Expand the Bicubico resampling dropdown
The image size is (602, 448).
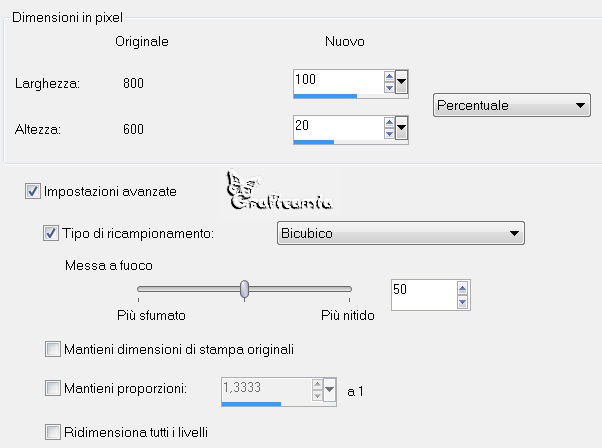pos(400,233)
